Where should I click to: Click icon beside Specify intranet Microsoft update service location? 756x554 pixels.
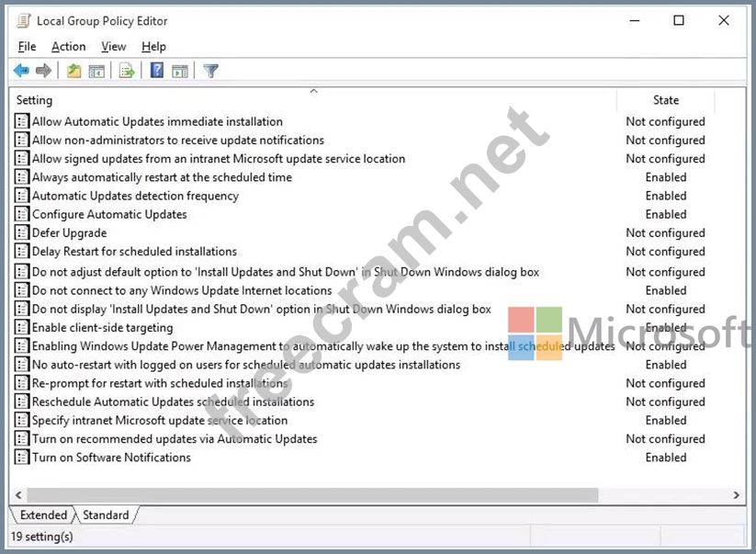pyautogui.click(x=21, y=420)
